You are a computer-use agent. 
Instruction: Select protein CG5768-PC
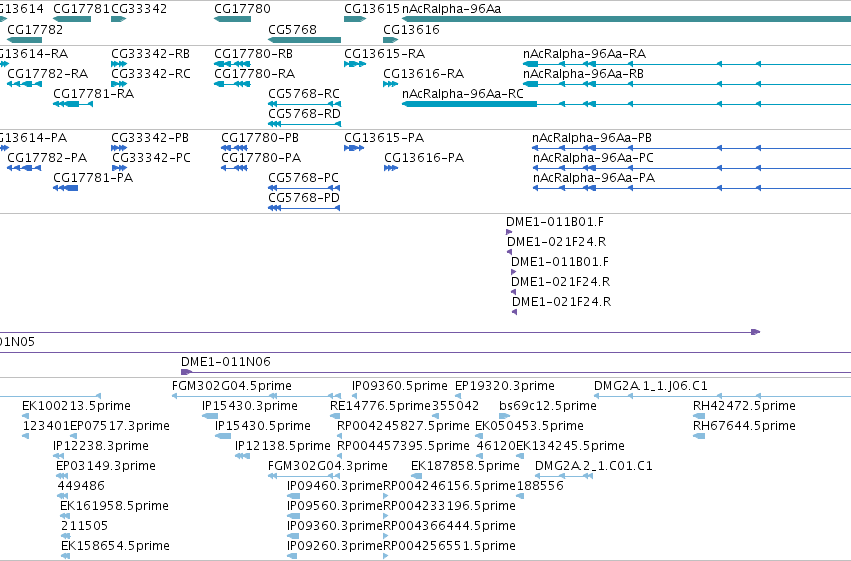tap(303, 177)
